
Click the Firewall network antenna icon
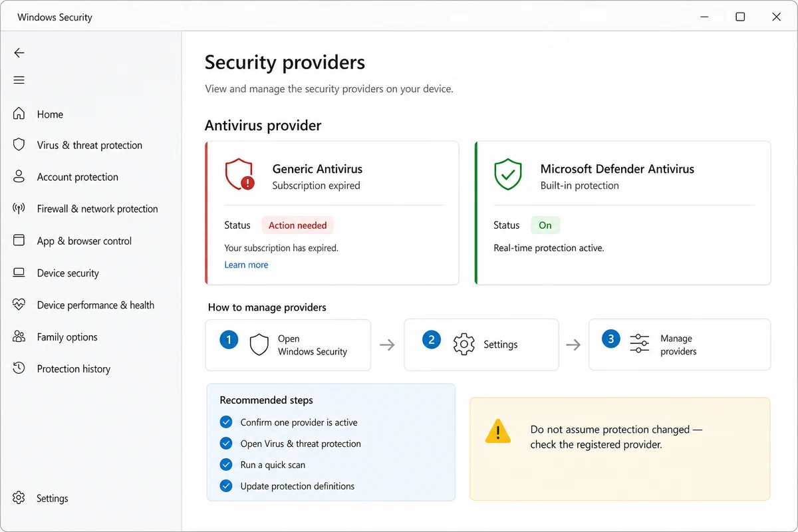tap(19, 209)
